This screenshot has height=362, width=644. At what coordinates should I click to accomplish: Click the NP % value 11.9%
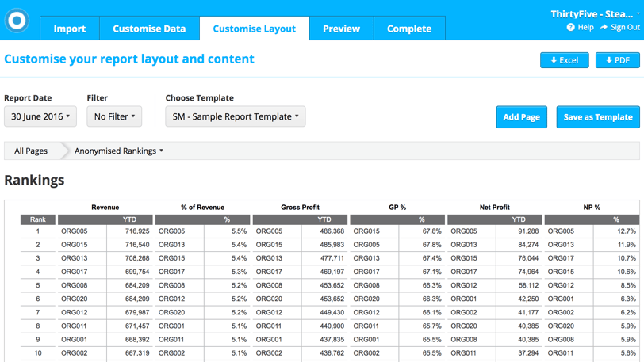point(627,245)
